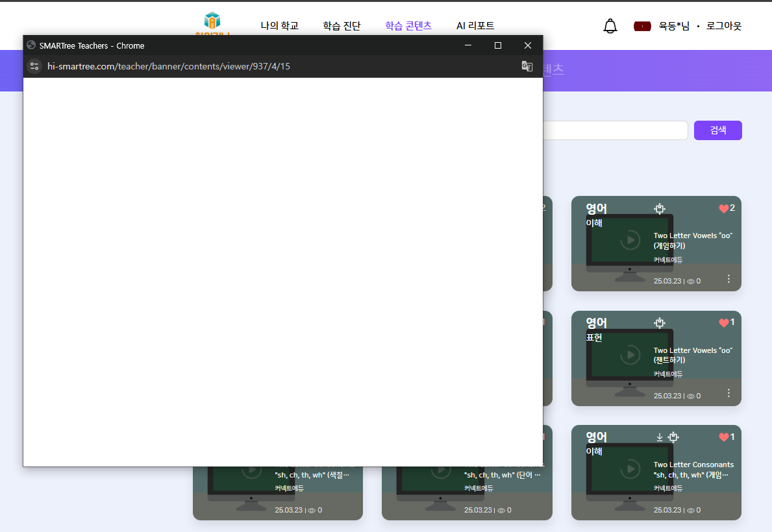Open site information icon beside the URL

pos(34,66)
